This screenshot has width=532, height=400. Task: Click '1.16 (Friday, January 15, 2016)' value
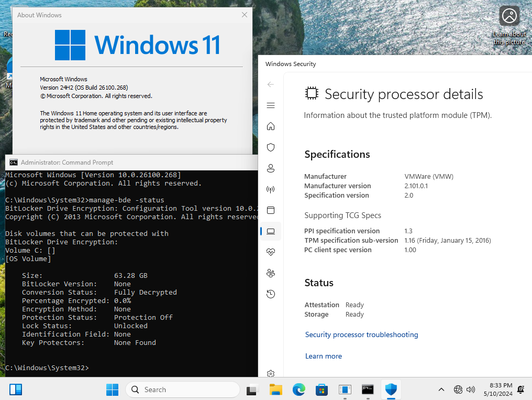point(448,241)
